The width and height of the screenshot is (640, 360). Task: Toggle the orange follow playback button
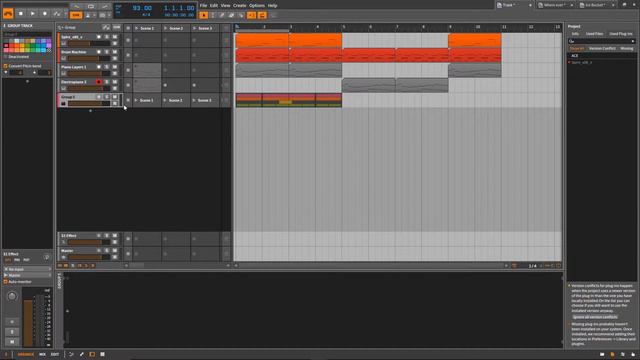[x=251, y=15]
